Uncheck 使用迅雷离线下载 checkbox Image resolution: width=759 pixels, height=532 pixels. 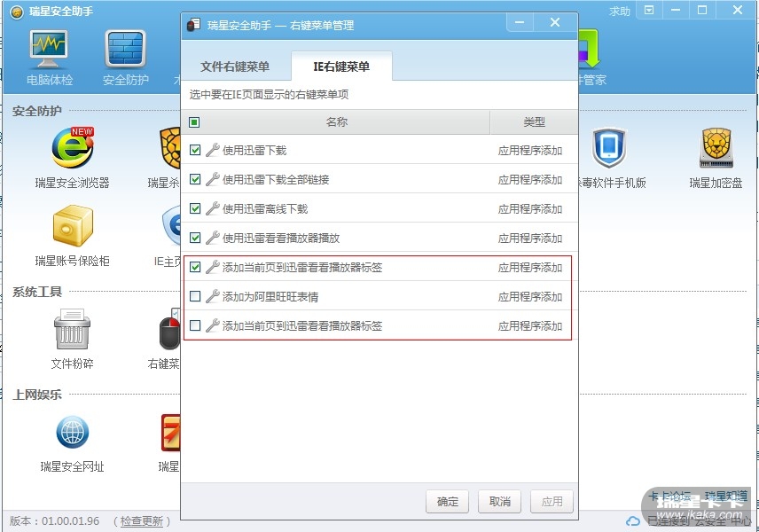[195, 208]
